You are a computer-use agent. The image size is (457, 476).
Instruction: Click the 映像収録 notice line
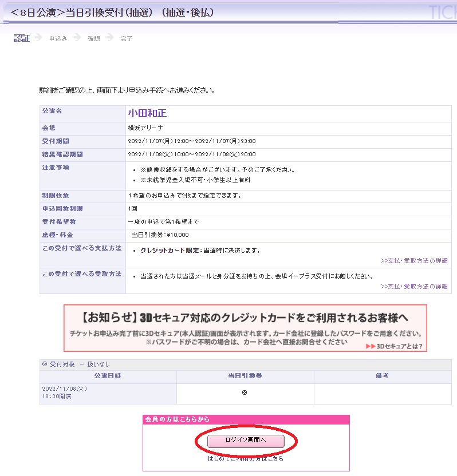[218, 170]
